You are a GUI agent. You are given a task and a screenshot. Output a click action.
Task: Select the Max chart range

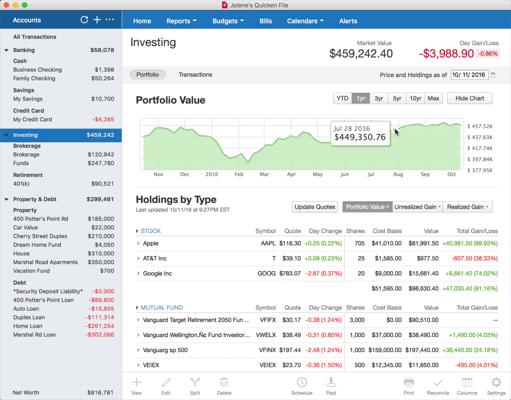pyautogui.click(x=433, y=98)
